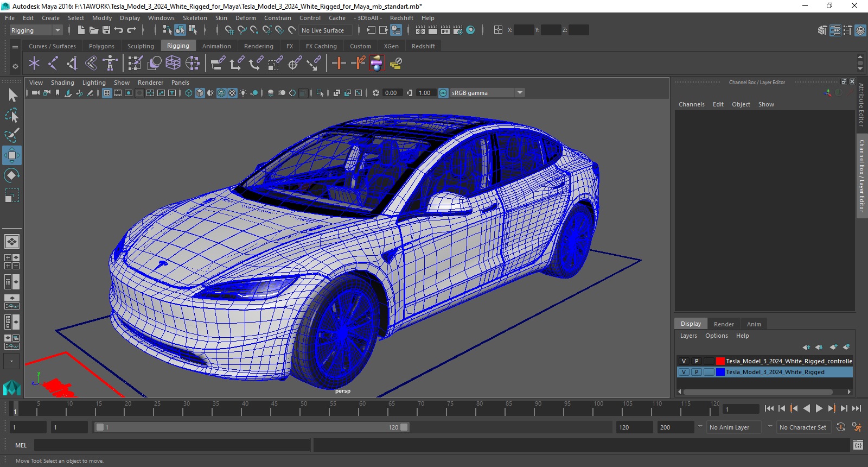Image resolution: width=868 pixels, height=467 pixels.
Task: Click the red color swatch of controllers layer
Action: pyautogui.click(x=720, y=361)
